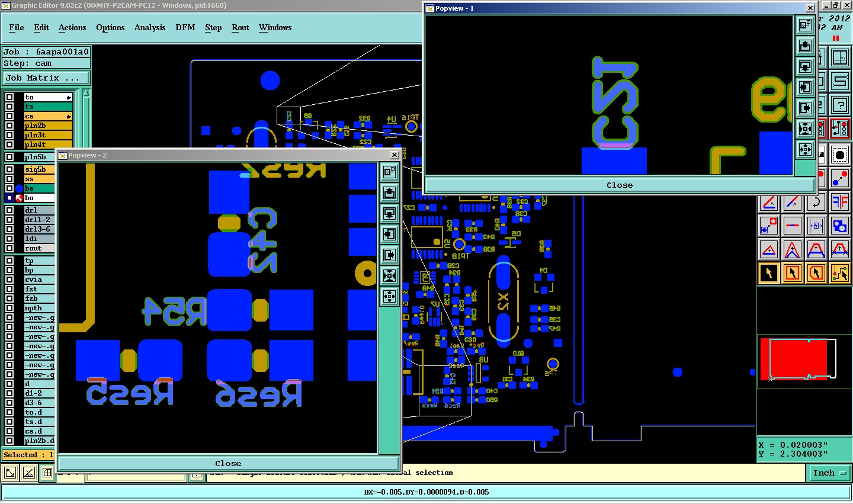Open the File menu
Viewport: 853px width, 504px height.
tap(17, 27)
